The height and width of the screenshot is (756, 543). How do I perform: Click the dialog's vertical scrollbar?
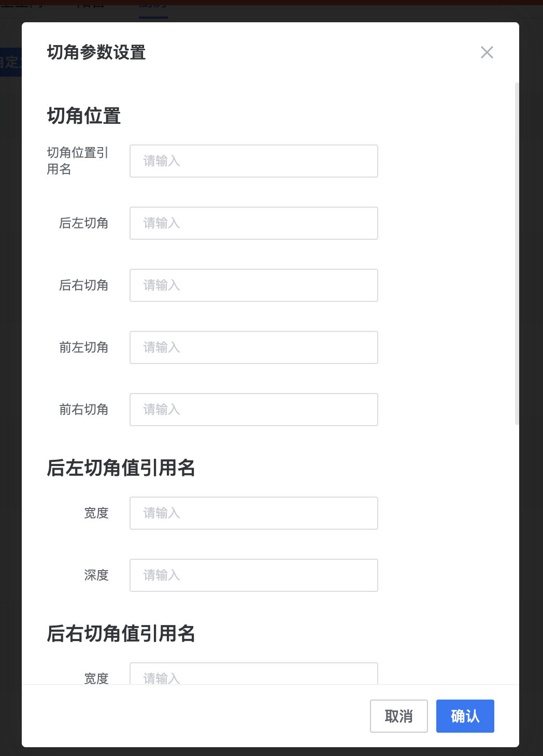pyautogui.click(x=517, y=254)
